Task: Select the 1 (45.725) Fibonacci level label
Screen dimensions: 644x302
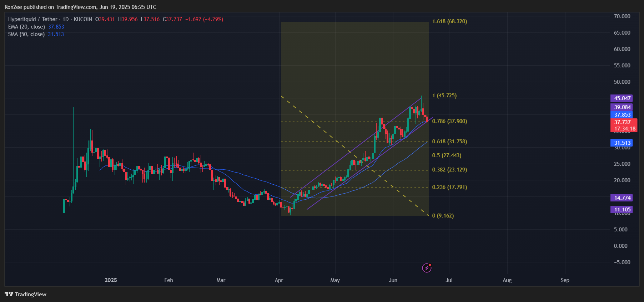Action: click(444, 96)
